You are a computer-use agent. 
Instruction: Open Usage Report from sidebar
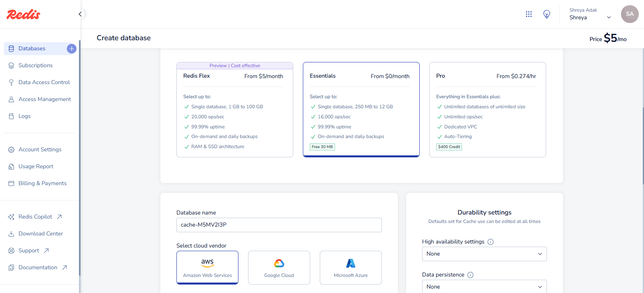(x=36, y=167)
